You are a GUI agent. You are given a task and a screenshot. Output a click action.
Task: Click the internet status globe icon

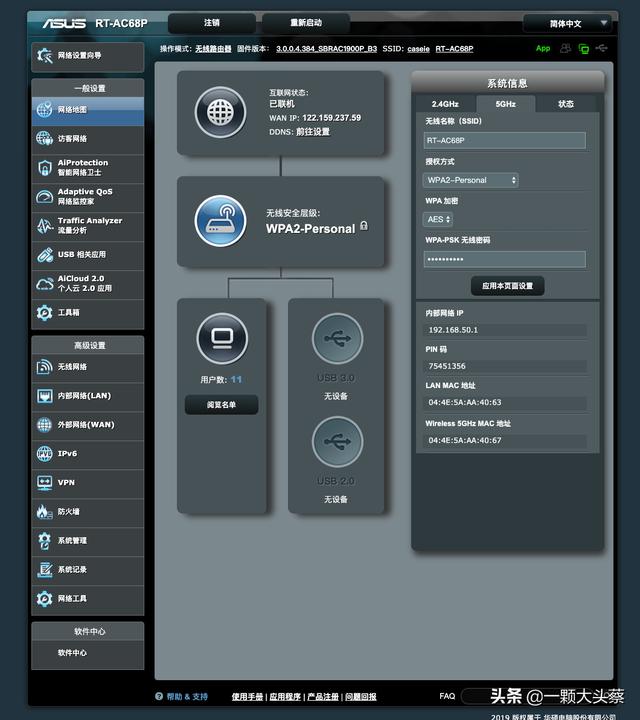[x=220, y=112]
